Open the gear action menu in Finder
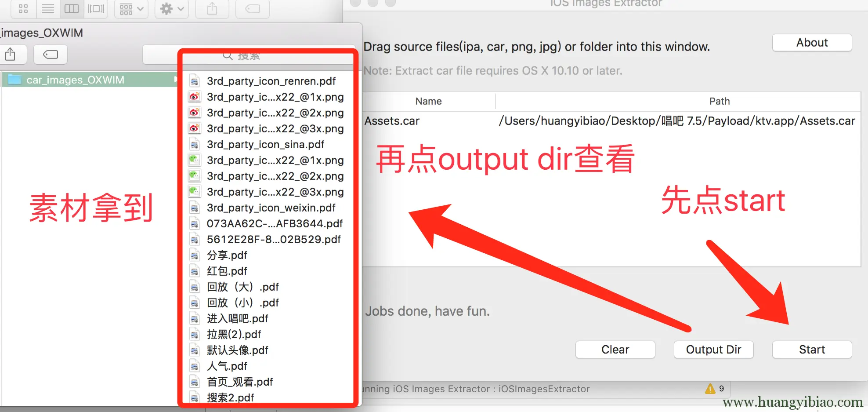 (x=172, y=8)
